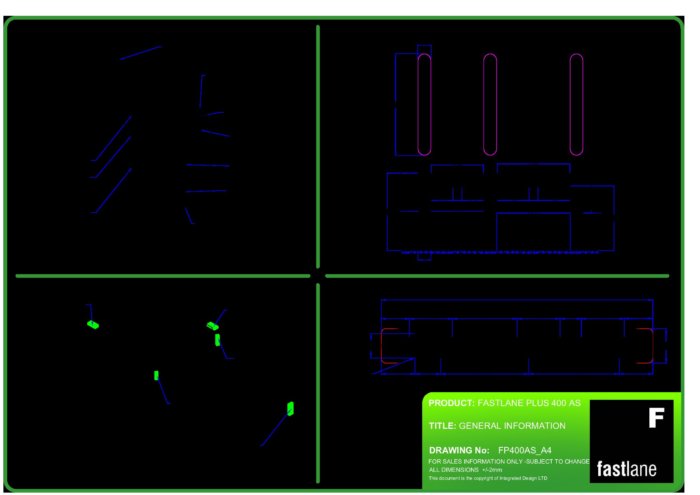The height and width of the screenshot is (495, 700).
Task: Click the 'PRODUCT: FASTLANE PLUS 400 AS' text
Action: pyautogui.click(x=504, y=403)
